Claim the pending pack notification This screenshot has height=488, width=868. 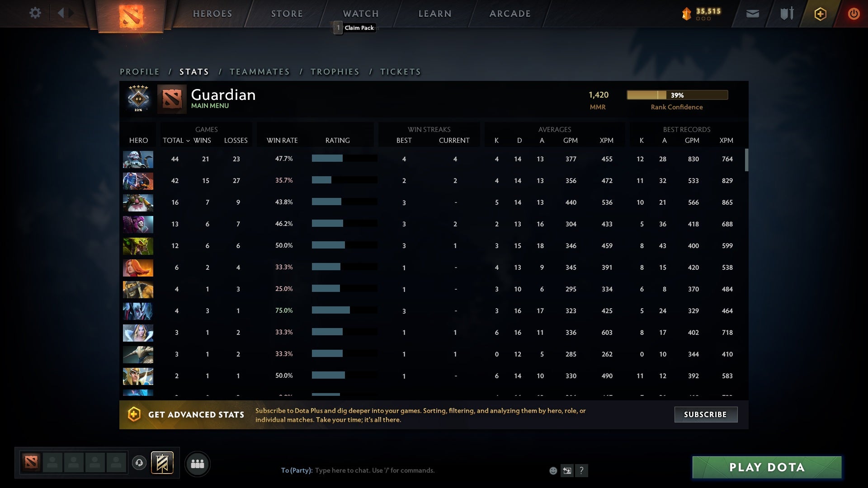click(x=354, y=28)
